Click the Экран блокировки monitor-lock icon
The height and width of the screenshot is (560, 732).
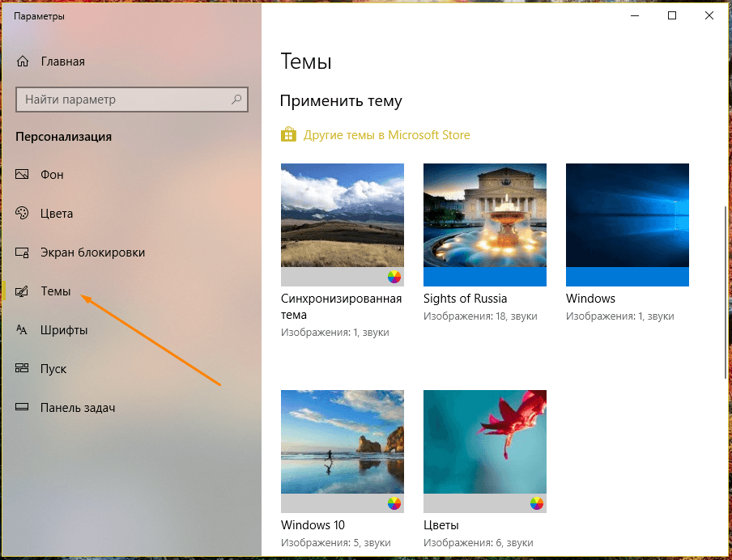[22, 252]
